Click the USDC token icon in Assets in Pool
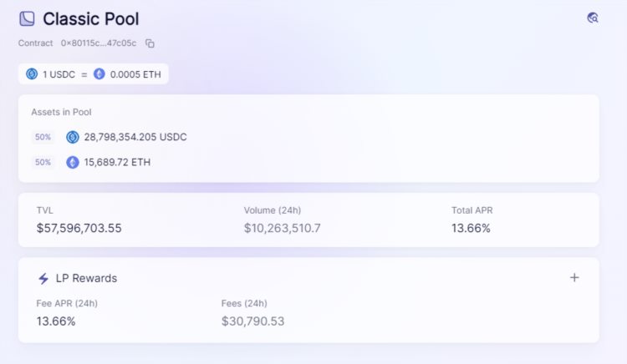This screenshot has width=627, height=364. (73, 137)
